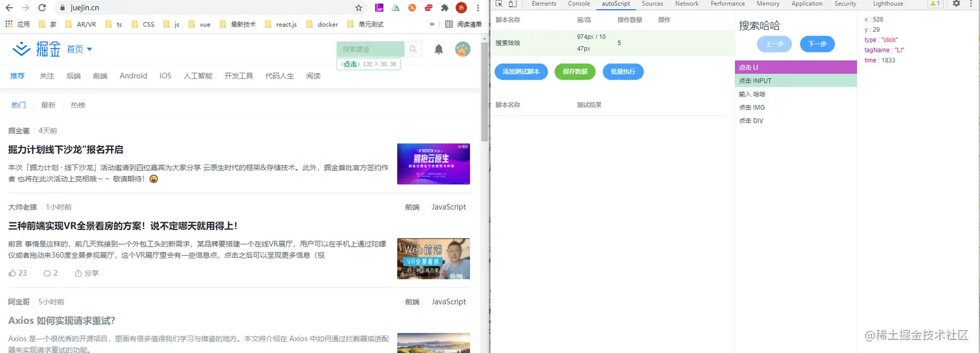Open article 掘力计划线下沙龙报名开启
Screen dimensions: 980x353
click(65, 150)
